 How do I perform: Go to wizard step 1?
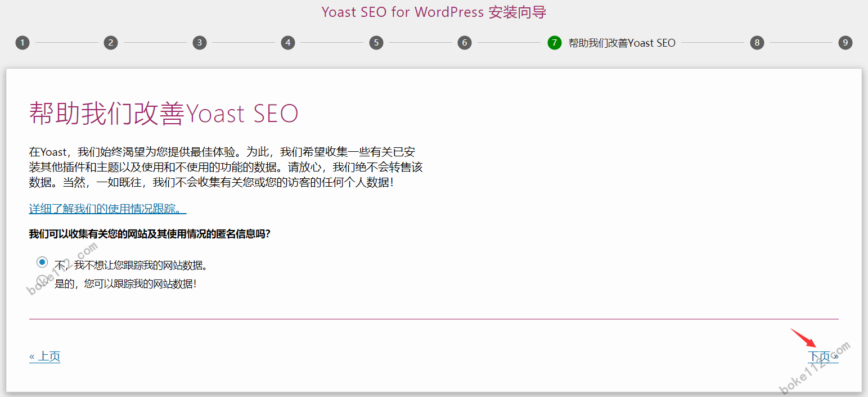coord(23,43)
